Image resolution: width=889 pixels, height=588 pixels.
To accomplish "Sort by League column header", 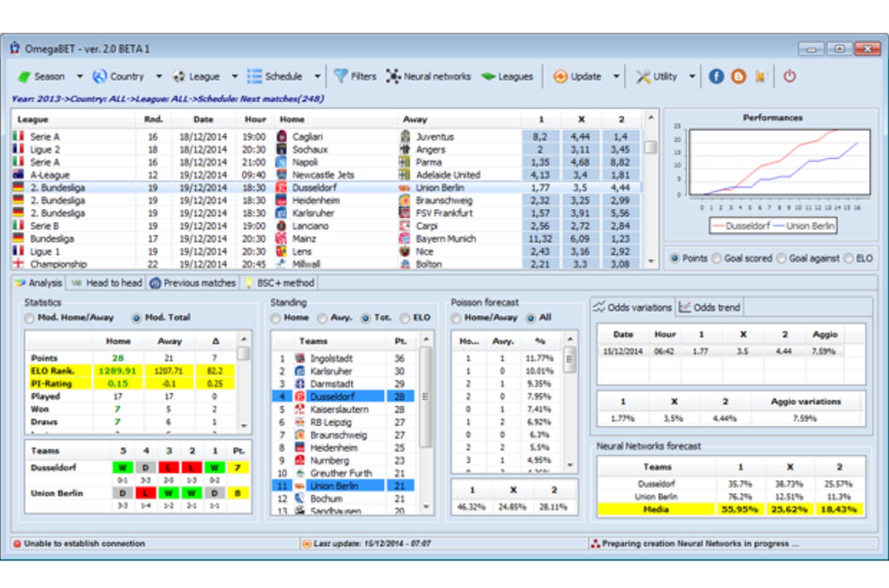I will pos(74,119).
